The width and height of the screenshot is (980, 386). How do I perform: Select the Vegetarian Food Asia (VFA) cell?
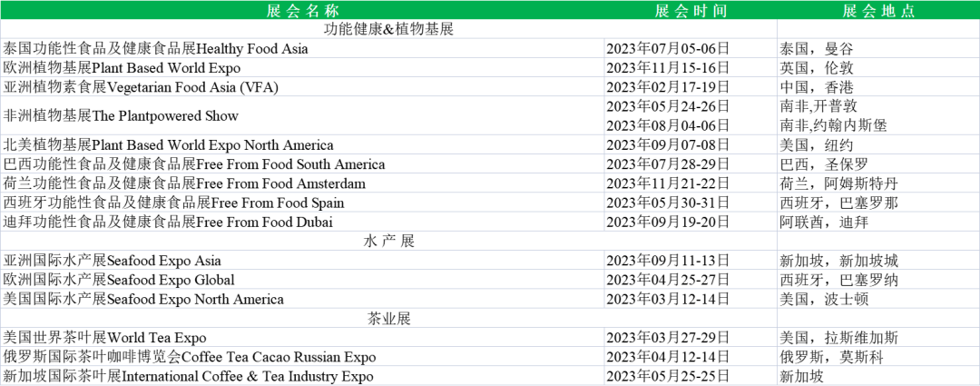[302, 87]
